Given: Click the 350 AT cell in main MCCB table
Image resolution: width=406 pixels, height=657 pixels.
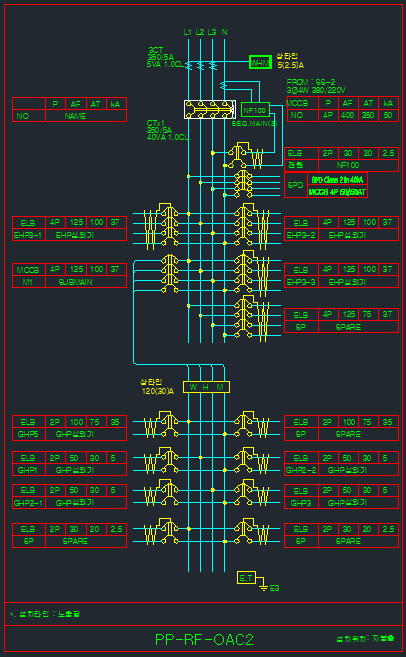Looking at the screenshot, I should 368,115.
